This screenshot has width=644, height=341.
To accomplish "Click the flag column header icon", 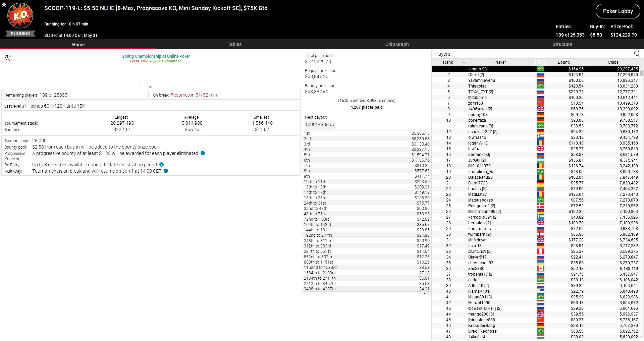I will 540,62.
